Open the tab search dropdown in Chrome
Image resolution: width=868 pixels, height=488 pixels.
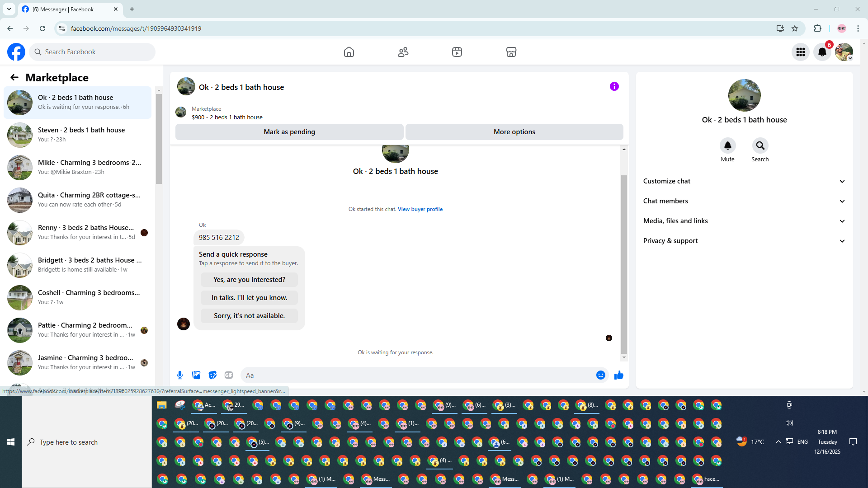pos(9,9)
